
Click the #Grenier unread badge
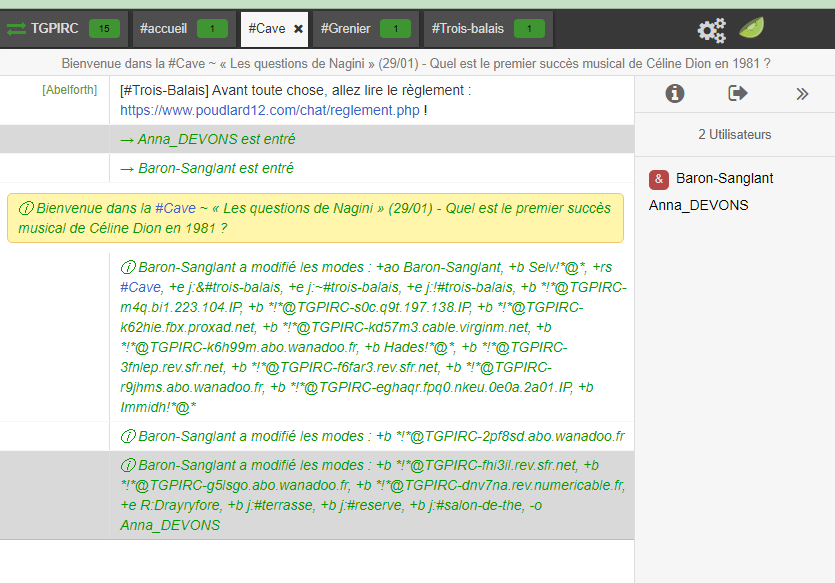point(395,29)
